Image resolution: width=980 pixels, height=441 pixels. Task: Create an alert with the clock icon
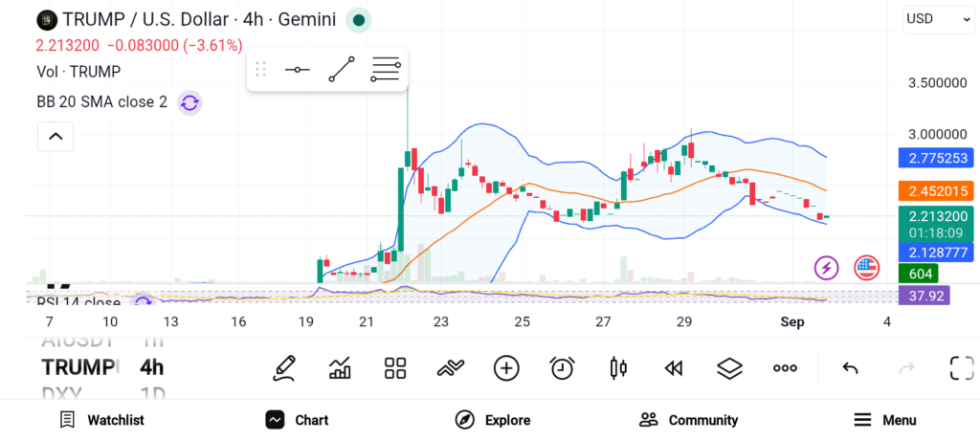pos(562,368)
